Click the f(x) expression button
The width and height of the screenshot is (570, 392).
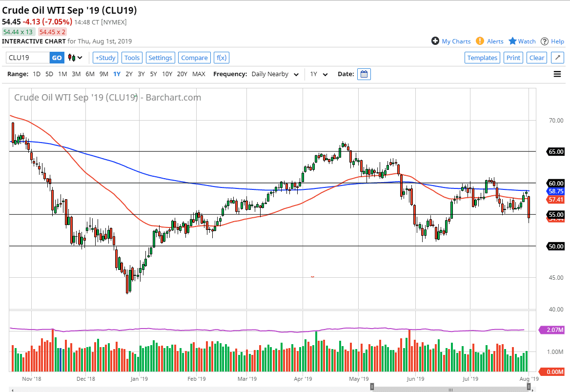(221, 58)
